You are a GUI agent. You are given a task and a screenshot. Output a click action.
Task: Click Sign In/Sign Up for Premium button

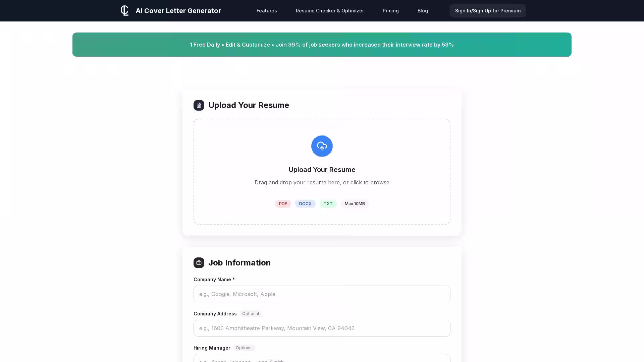487,11
